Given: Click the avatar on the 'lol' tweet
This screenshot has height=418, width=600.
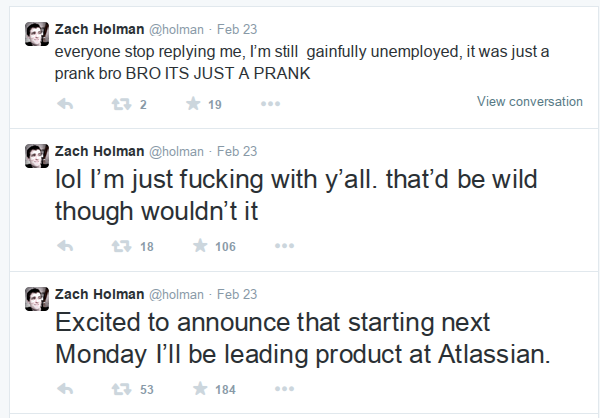Looking at the screenshot, I should pos(37,156).
